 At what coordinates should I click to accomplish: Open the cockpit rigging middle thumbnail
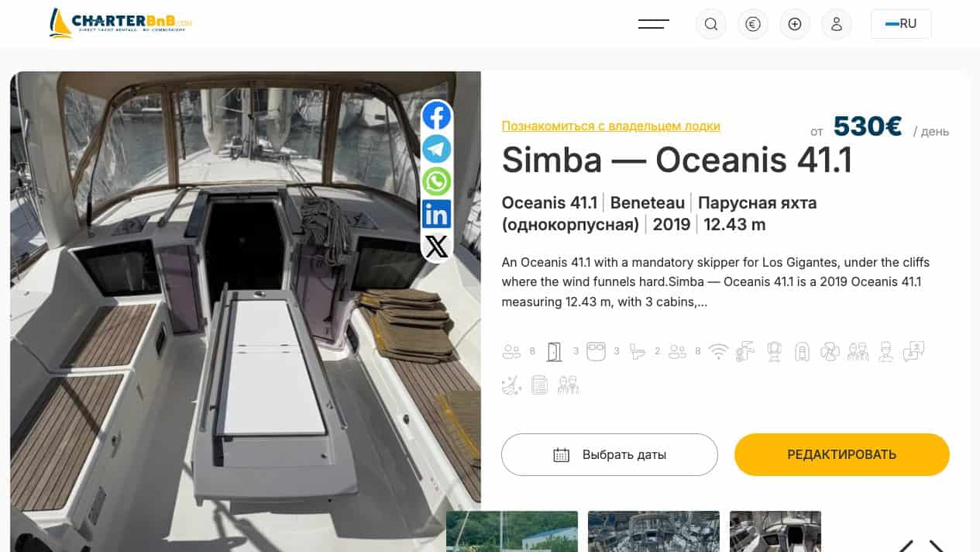(x=654, y=531)
